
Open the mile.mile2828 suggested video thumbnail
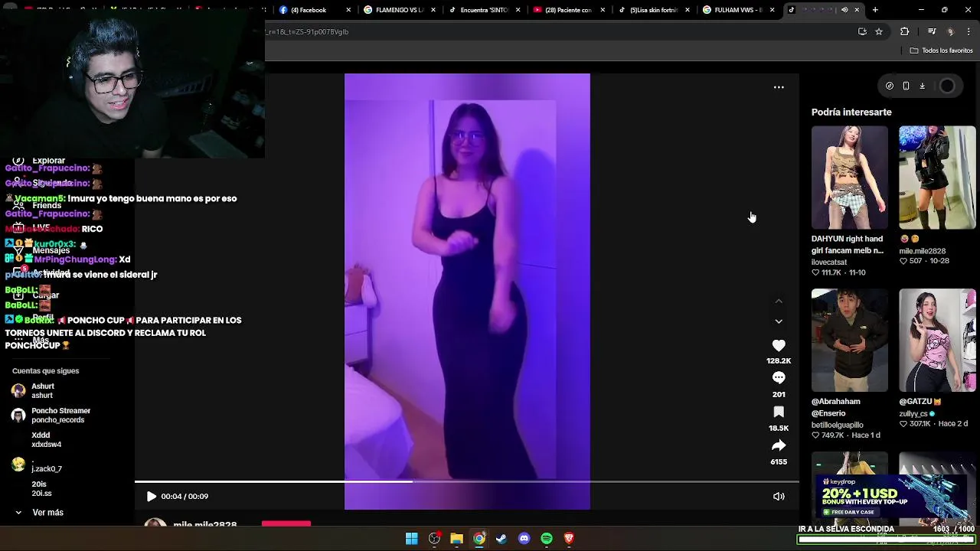[937, 178]
